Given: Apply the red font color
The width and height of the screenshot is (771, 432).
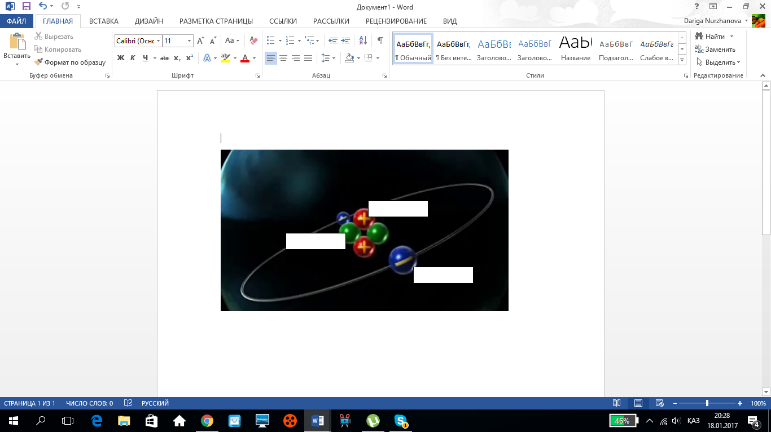Looking at the screenshot, I should (x=245, y=58).
